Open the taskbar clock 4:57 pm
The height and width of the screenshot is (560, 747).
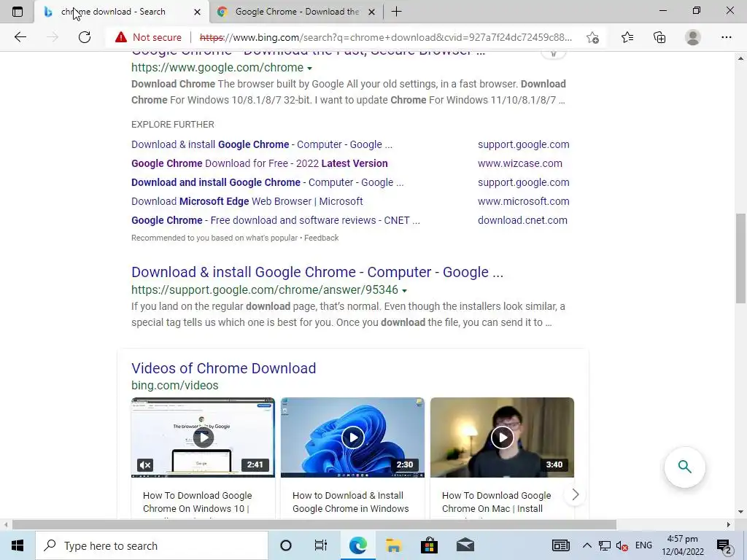[683, 545]
